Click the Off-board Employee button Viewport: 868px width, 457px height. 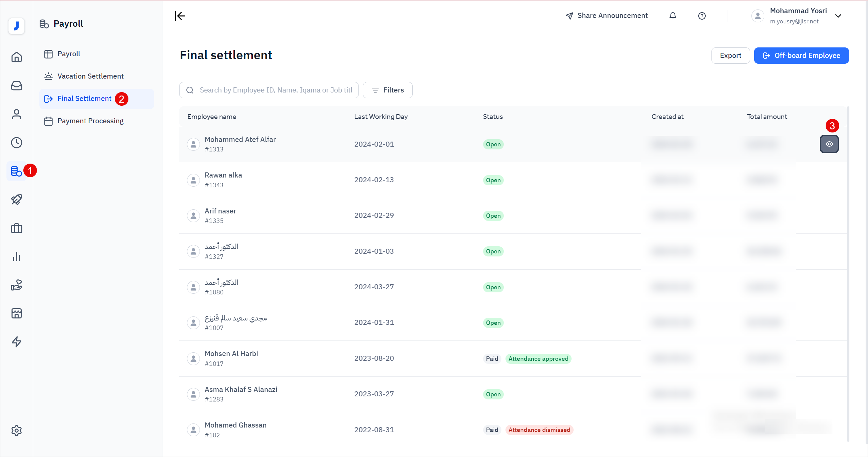tap(801, 56)
